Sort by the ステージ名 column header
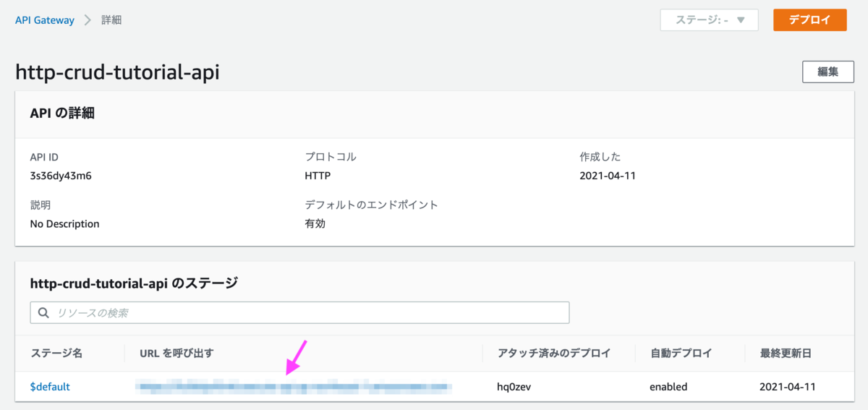This screenshot has height=410, width=868. (56, 353)
